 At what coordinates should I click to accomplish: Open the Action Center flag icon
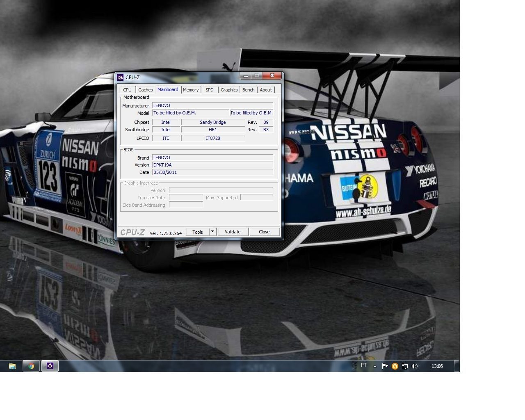point(385,366)
